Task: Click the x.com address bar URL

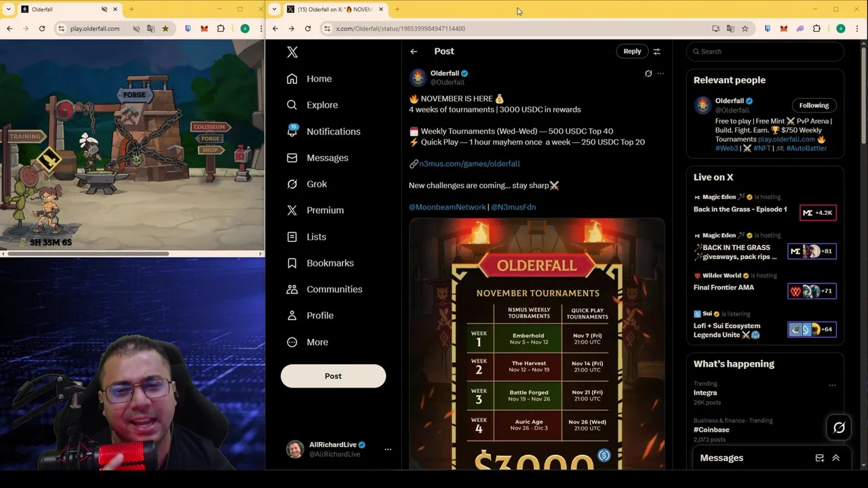Action: click(x=401, y=28)
